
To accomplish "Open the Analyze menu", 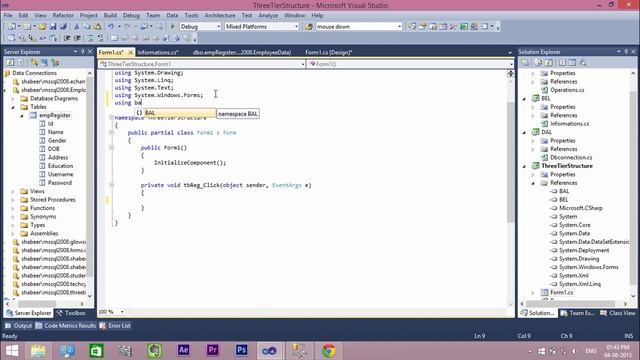I will click(x=268, y=16).
